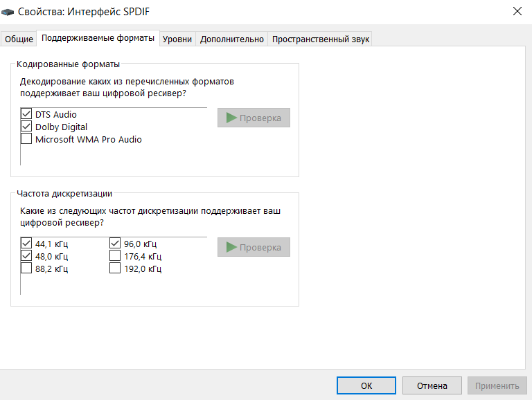The image size is (532, 400).
Task: Click the Microsoft WMA Pro Audio label
Action: click(x=89, y=140)
